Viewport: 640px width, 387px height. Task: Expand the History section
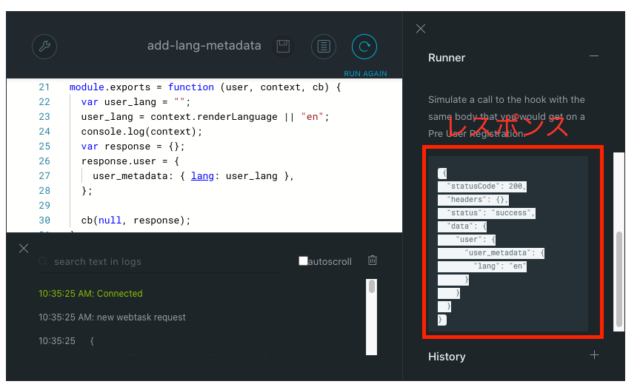tap(594, 355)
